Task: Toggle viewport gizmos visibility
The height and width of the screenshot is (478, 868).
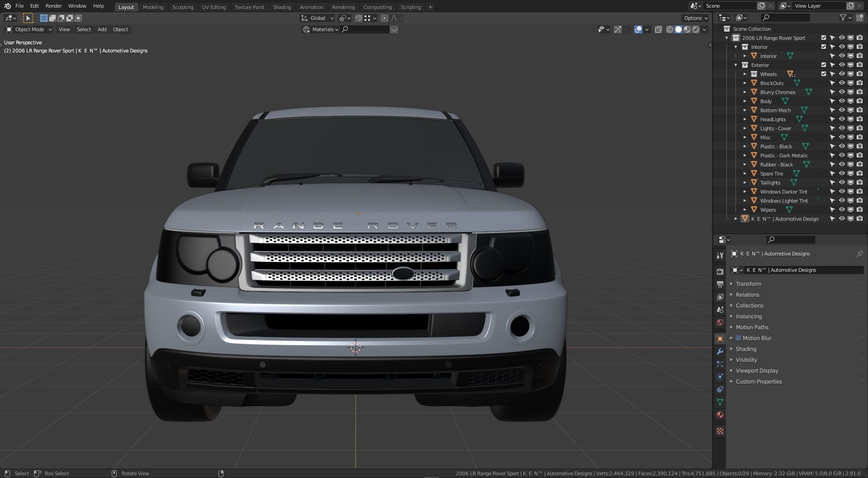Action: point(618,29)
